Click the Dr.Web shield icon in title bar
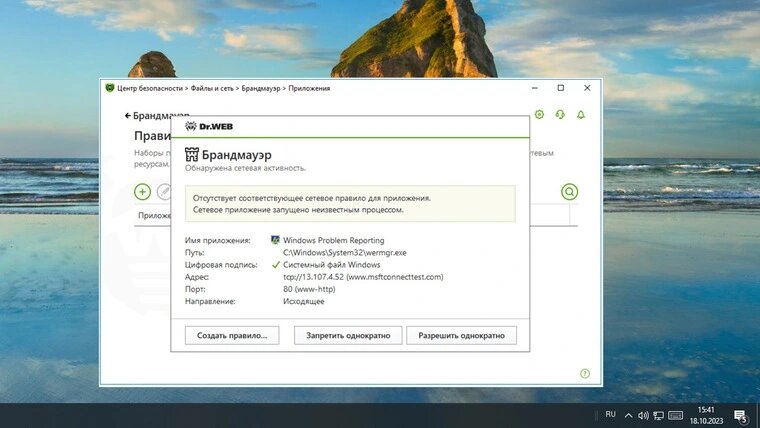This screenshot has height=428, width=760. click(110, 88)
